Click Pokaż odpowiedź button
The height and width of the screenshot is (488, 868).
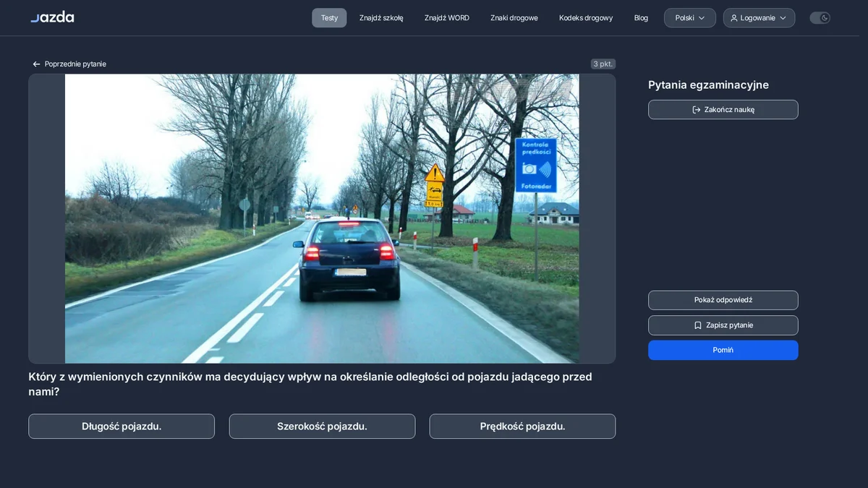[723, 300]
